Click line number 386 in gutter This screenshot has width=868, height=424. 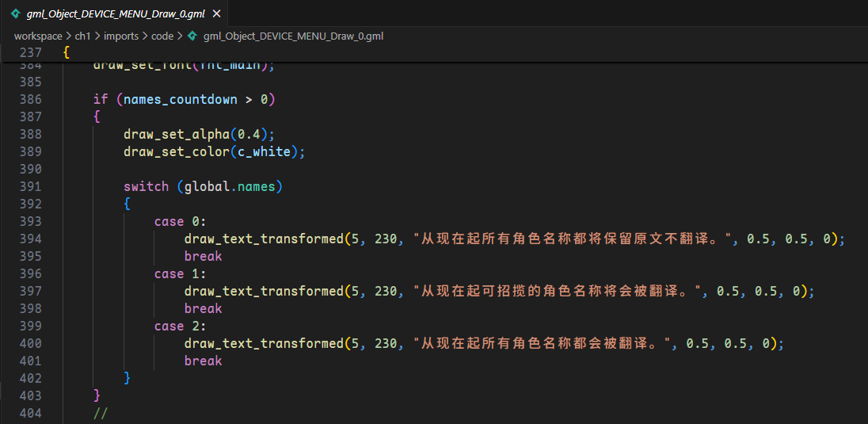click(x=30, y=99)
